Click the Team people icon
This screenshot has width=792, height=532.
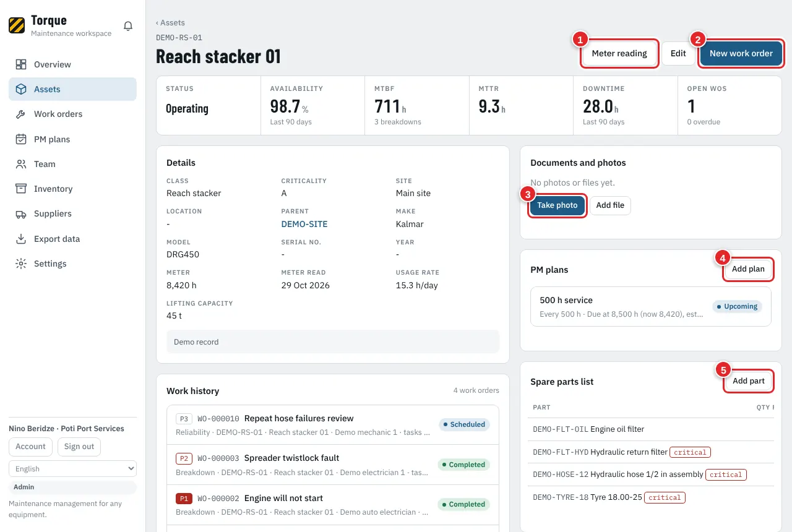click(x=21, y=164)
